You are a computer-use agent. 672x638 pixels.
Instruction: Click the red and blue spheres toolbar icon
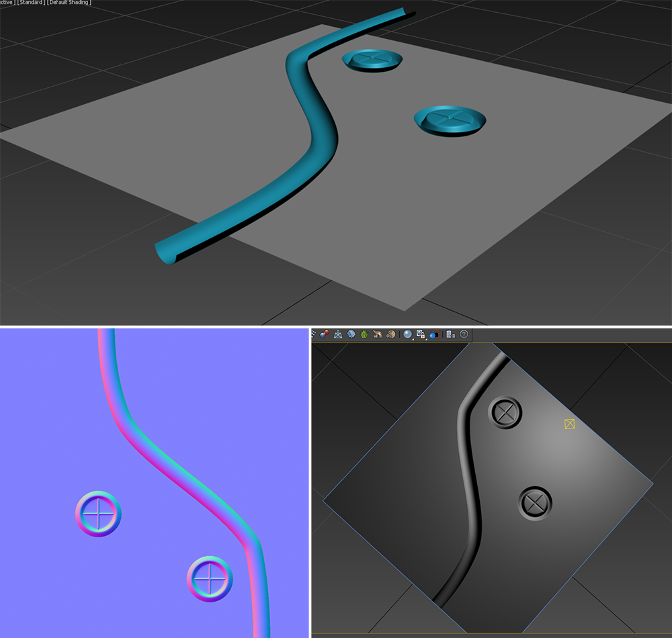325,334
